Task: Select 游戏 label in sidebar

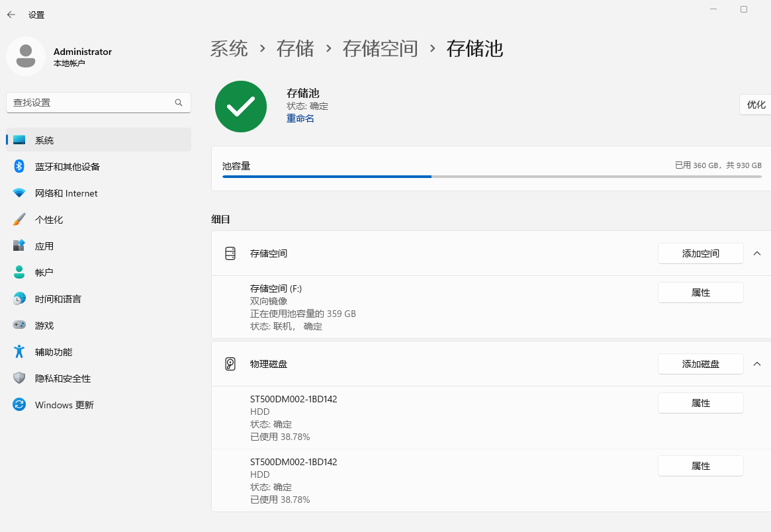Action: (x=44, y=326)
